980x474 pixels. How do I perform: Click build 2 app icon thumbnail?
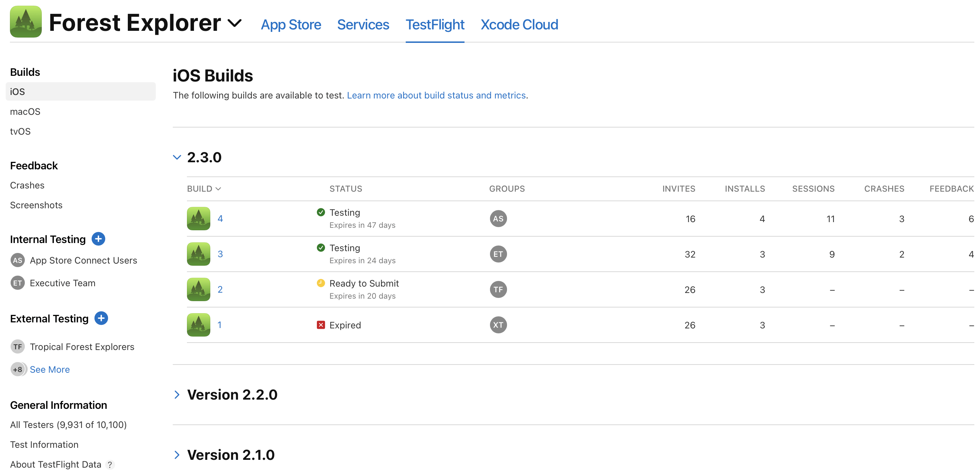tap(198, 289)
